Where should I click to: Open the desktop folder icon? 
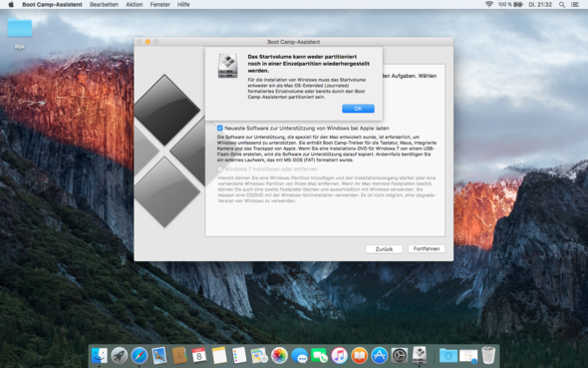point(20,28)
